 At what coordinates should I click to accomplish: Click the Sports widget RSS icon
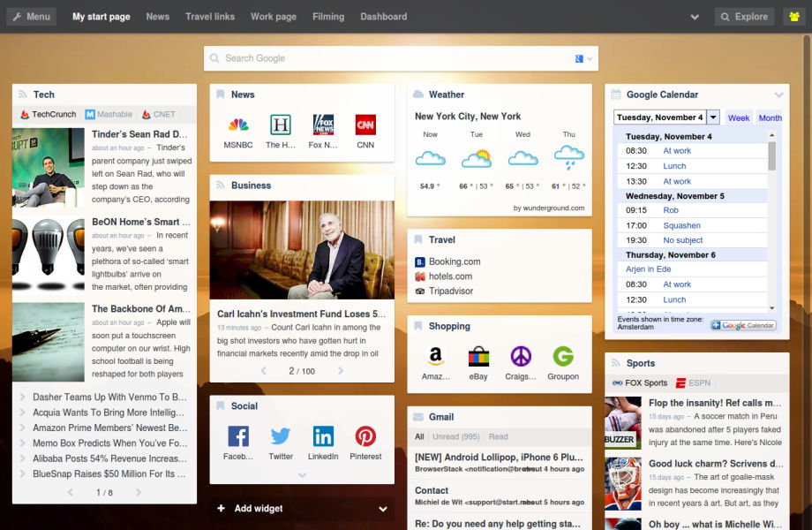(x=616, y=363)
